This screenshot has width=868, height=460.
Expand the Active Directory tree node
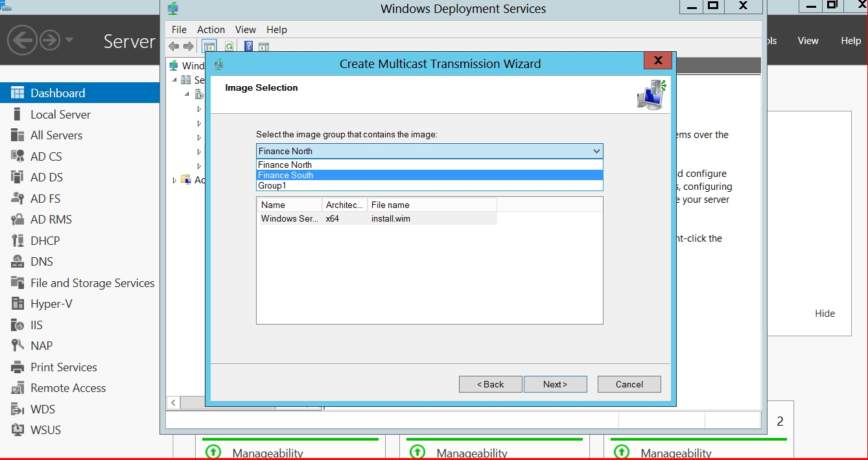[x=174, y=180]
